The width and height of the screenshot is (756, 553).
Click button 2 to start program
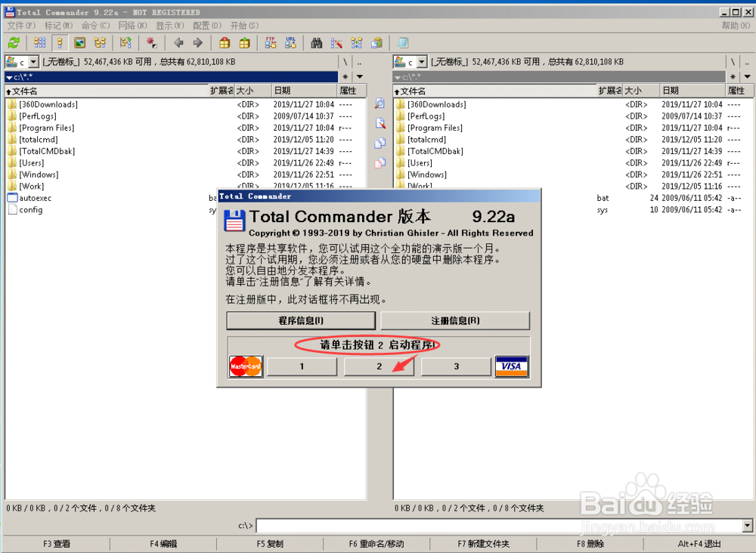point(379,366)
